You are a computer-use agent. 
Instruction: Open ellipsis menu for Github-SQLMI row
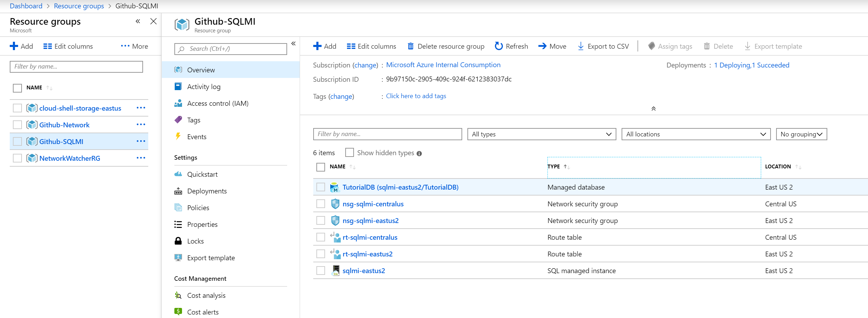pyautogui.click(x=141, y=141)
